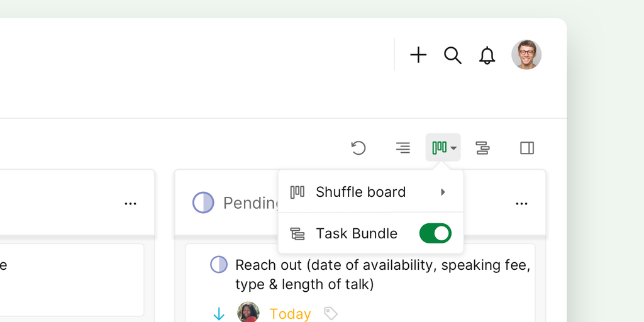Select the green board view icon

[x=440, y=148]
